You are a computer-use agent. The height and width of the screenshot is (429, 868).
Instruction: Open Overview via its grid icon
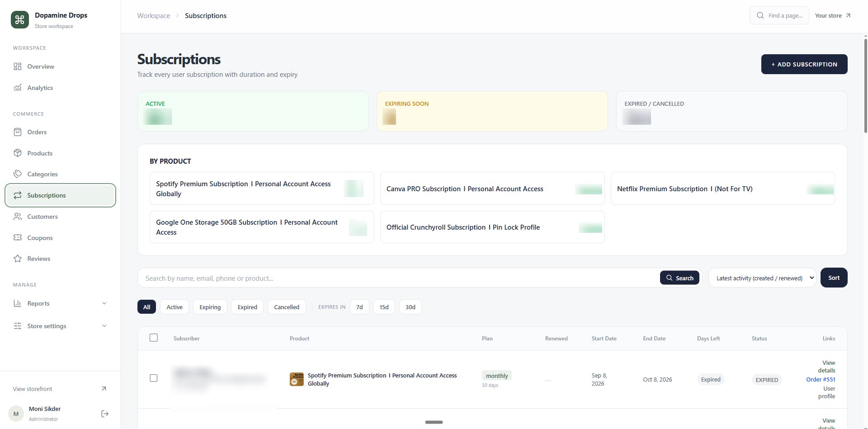tap(18, 66)
